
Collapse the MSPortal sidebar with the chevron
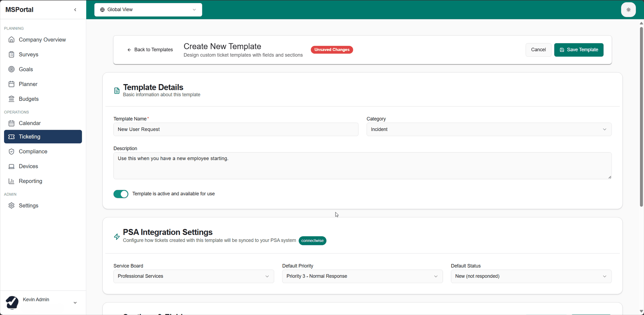point(75,10)
